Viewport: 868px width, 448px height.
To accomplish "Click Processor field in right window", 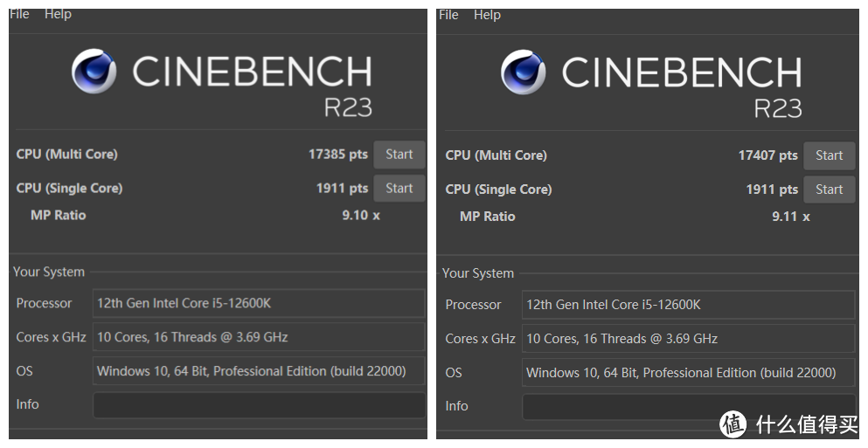I will pyautogui.click(x=689, y=305).
